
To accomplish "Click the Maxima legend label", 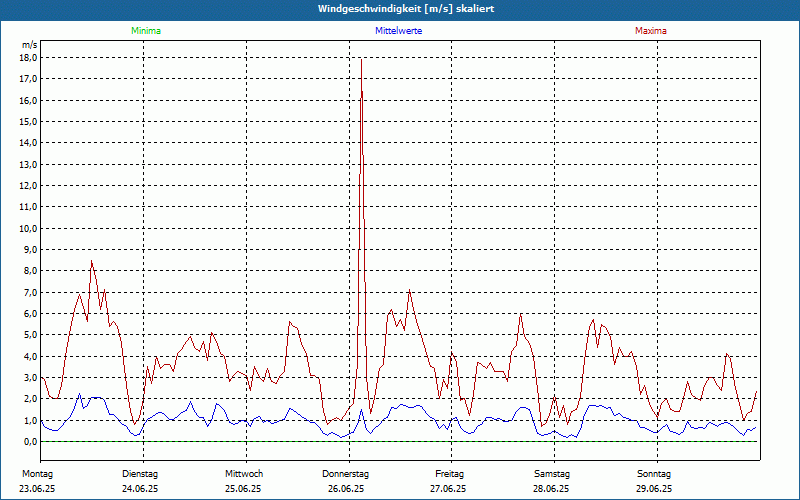I will pos(651,31).
